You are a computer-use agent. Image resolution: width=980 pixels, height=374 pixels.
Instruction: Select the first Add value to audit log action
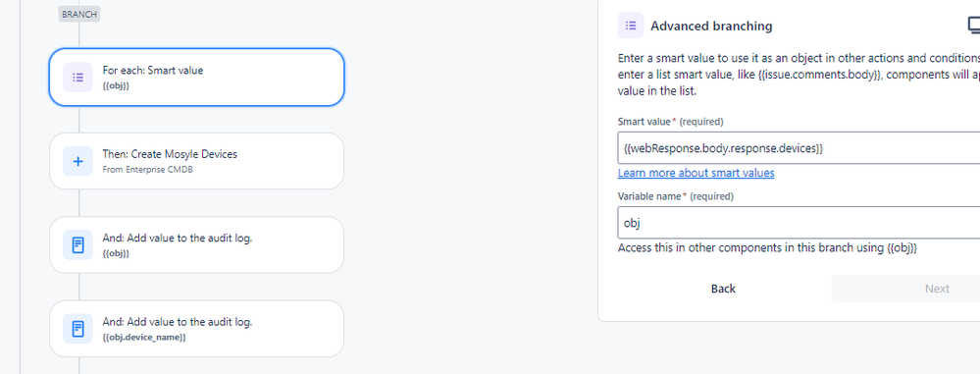pos(196,245)
